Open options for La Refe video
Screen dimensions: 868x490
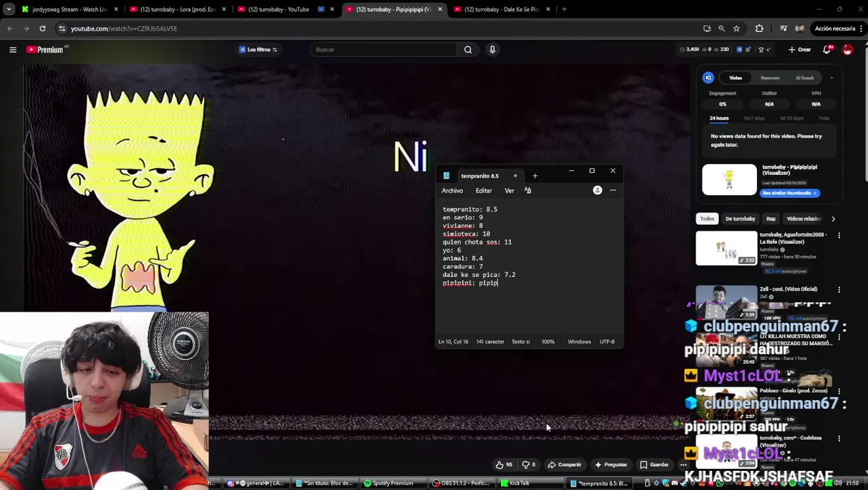click(839, 235)
